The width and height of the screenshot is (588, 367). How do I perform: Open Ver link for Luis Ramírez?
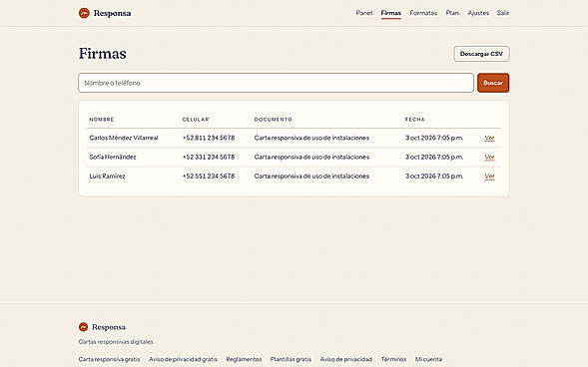tap(489, 176)
